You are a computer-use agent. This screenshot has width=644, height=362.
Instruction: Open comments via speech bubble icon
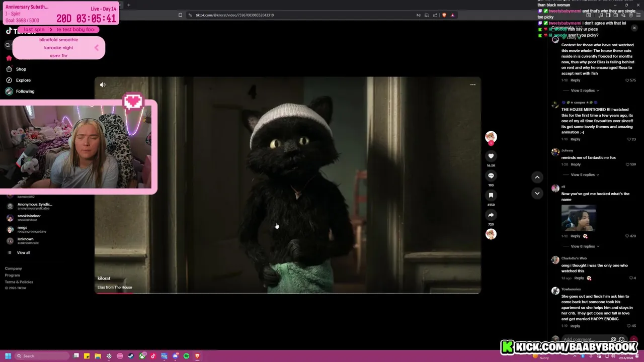coord(491,175)
